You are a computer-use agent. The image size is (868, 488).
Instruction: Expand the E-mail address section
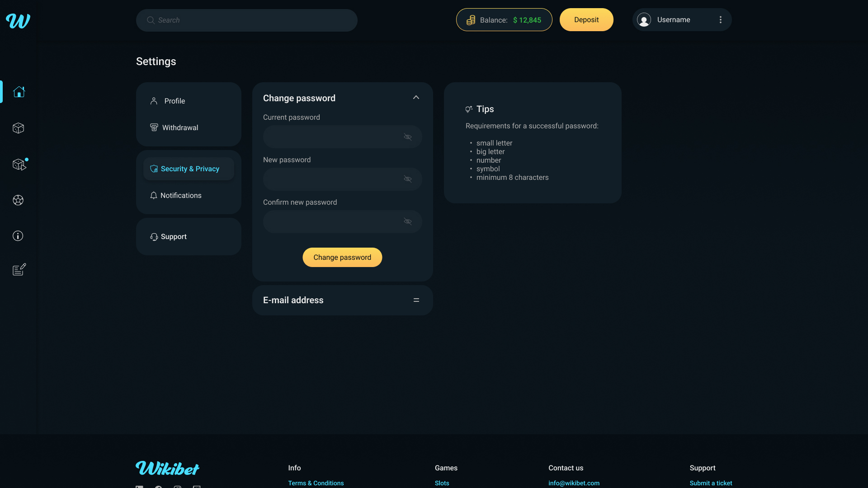[416, 300]
